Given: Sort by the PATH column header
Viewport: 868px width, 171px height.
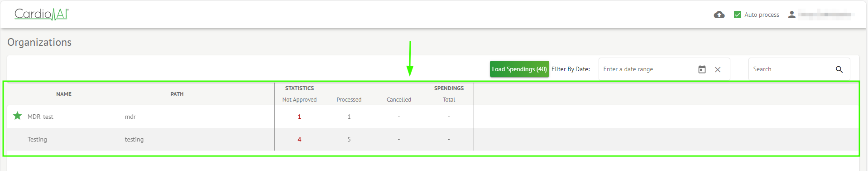Looking at the screenshot, I should [177, 94].
